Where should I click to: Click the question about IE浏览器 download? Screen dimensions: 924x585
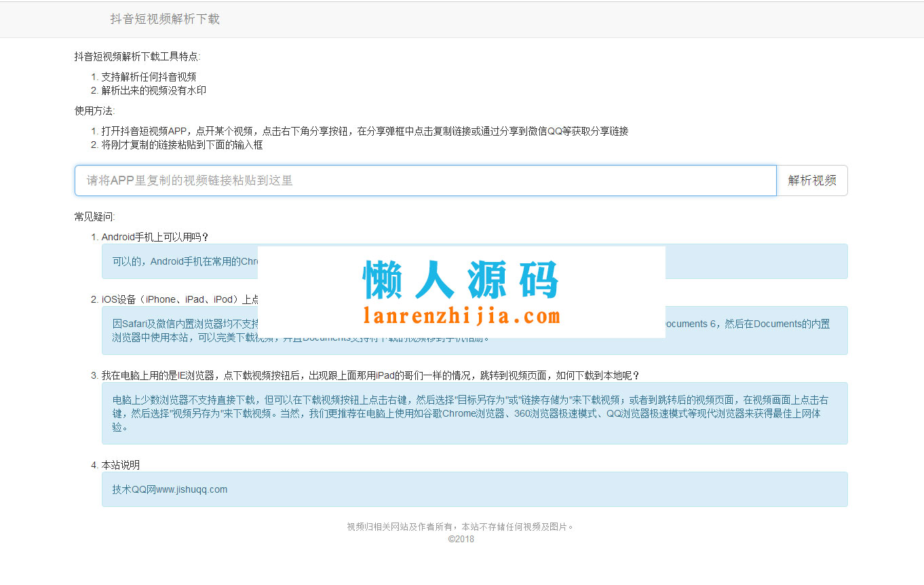370,375
